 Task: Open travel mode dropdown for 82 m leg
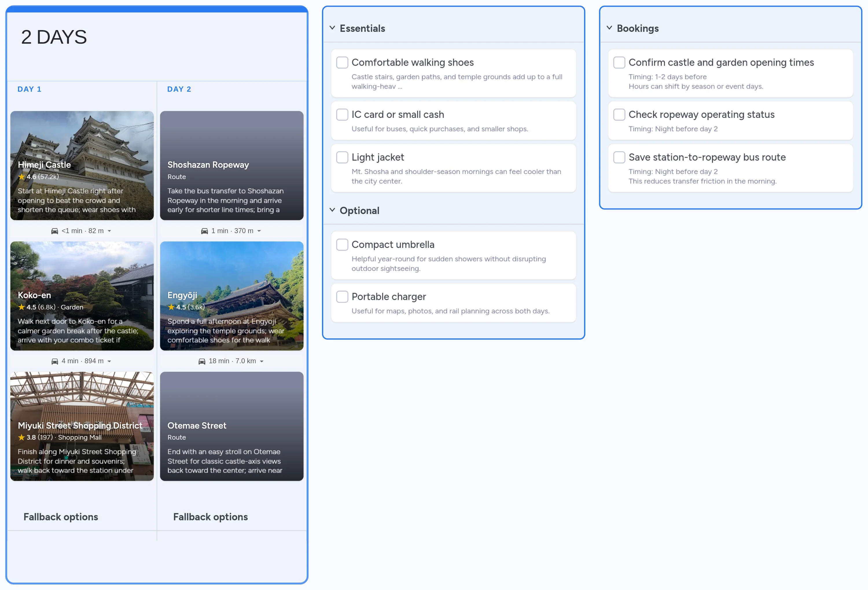click(x=109, y=231)
